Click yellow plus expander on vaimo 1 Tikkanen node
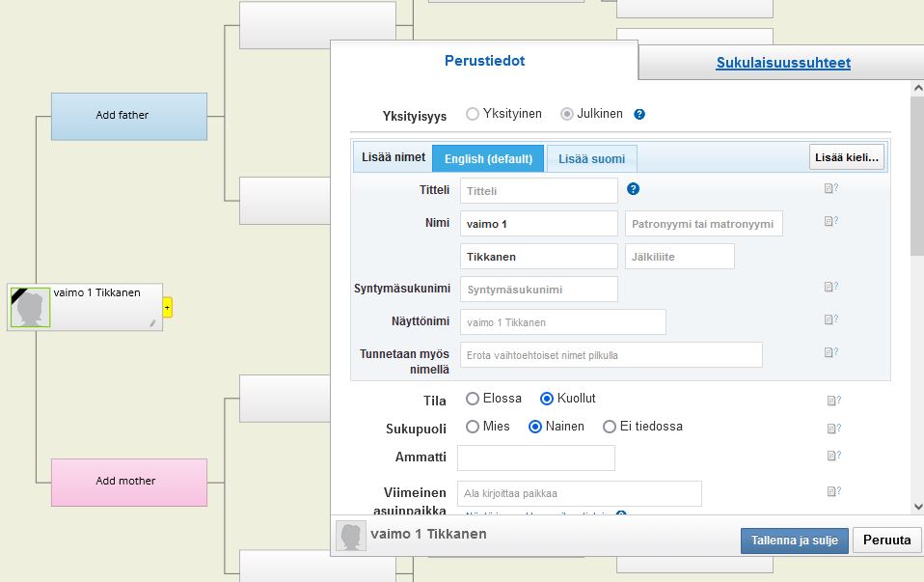Image resolution: width=924 pixels, height=582 pixels. [168, 307]
